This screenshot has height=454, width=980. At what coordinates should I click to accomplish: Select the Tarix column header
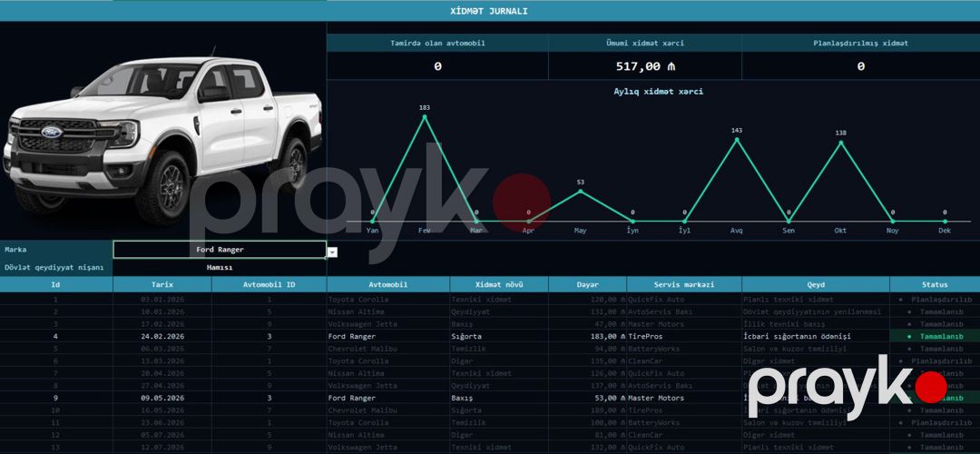(162, 284)
